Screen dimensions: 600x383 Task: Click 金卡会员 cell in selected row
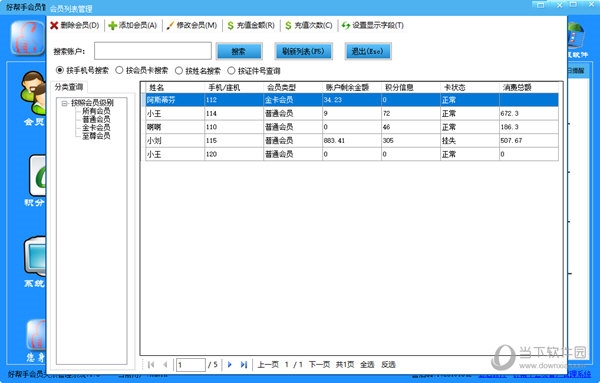coord(293,100)
